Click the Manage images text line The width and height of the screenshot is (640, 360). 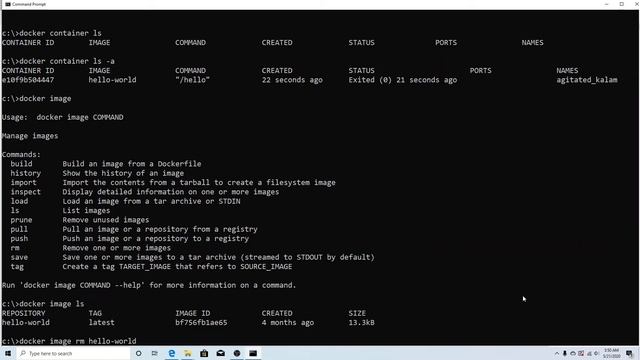coord(30,136)
